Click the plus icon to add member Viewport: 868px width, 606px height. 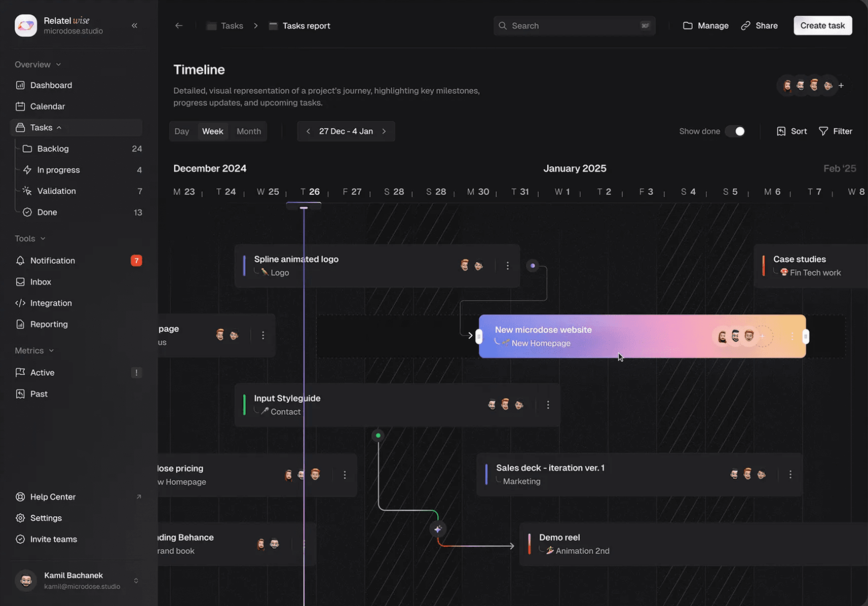(x=841, y=86)
